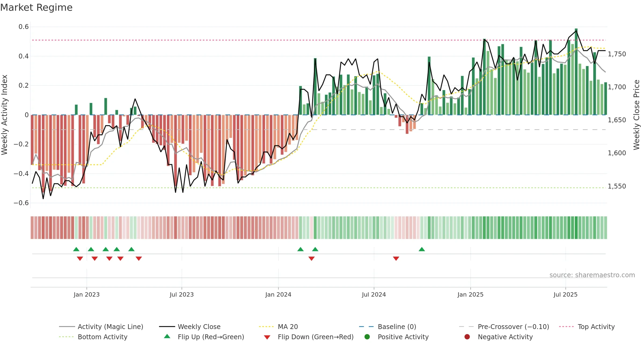The width and height of the screenshot is (644, 362).
Task: Click the source: sharemaestro.com text
Action: (x=592, y=275)
